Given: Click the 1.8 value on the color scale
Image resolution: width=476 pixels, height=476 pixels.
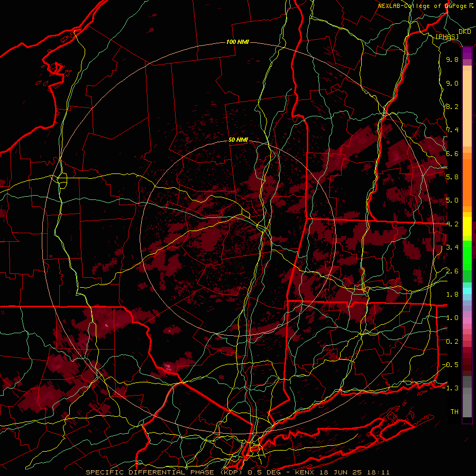Looking at the screenshot, I should [x=452, y=295].
